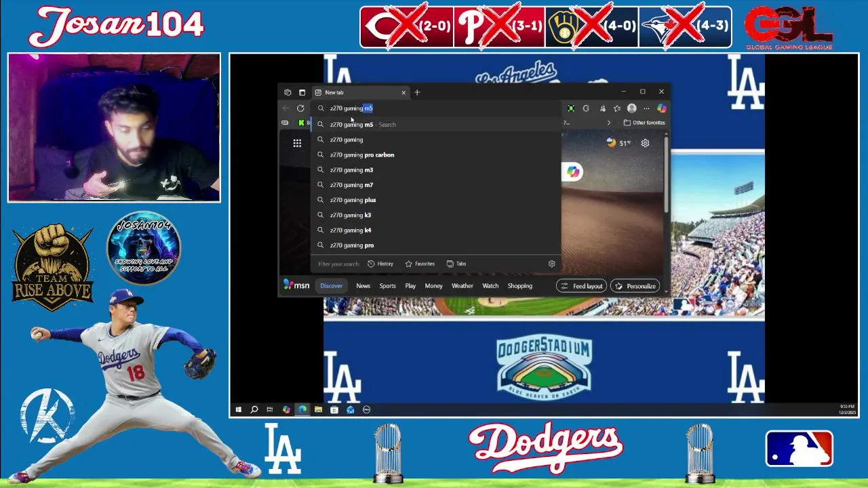Open Edge settings and more menu
Screen dimensions: 868x488
(646, 108)
